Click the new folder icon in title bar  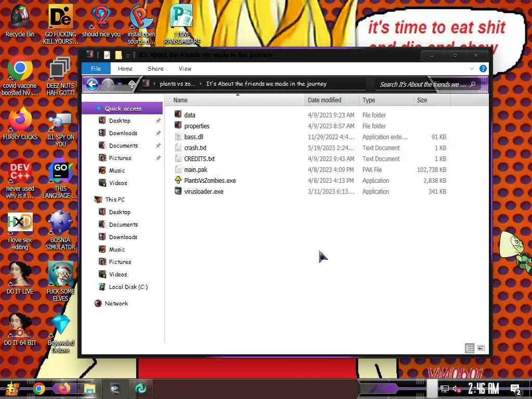(x=118, y=55)
